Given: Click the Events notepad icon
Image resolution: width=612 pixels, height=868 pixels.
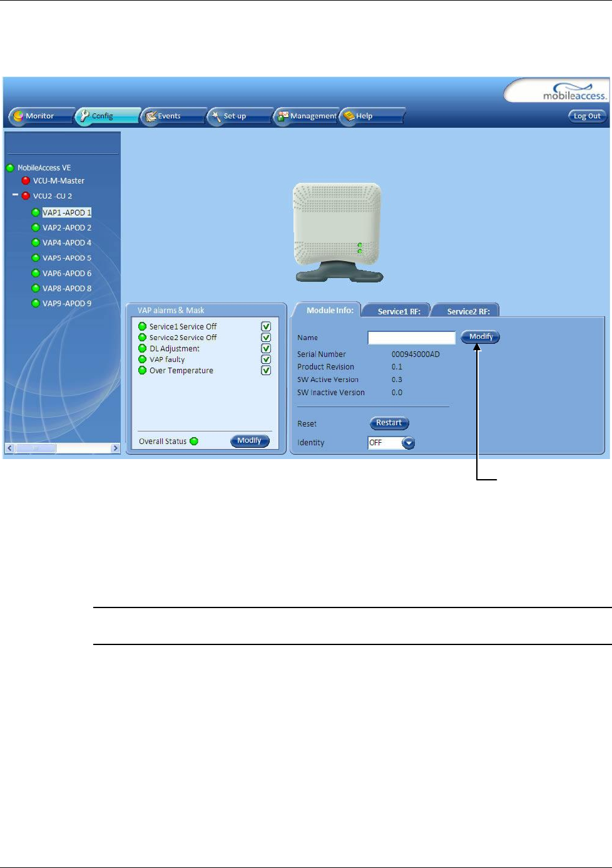Looking at the screenshot, I should [x=151, y=116].
